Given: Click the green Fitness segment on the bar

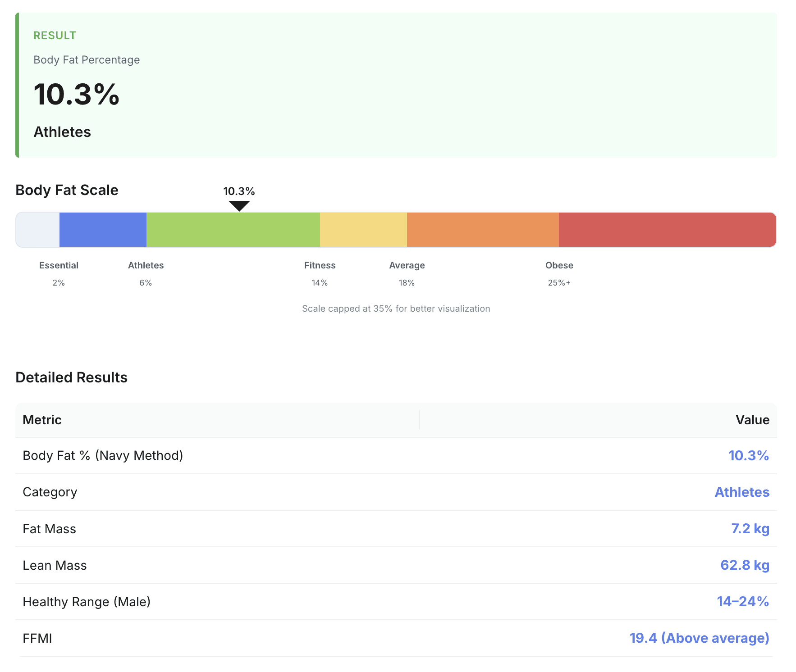Looking at the screenshot, I should coord(232,230).
